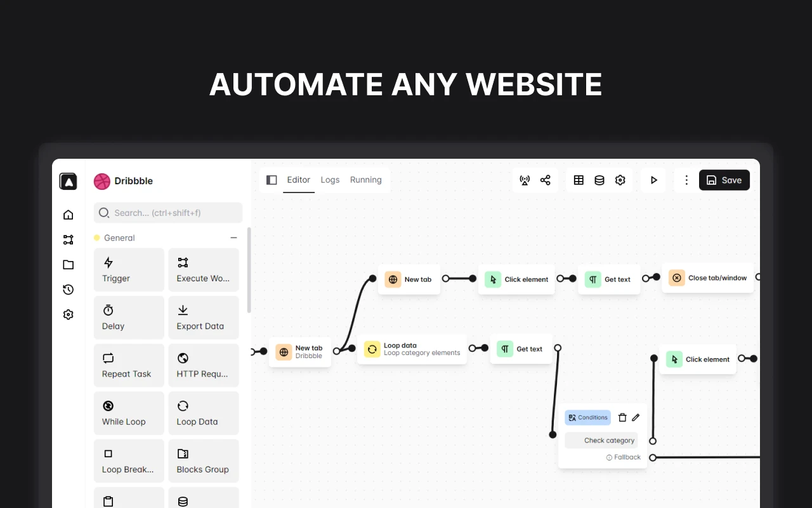Image resolution: width=812 pixels, height=508 pixels.
Task: Click the Fallback output connector
Action: 653,457
